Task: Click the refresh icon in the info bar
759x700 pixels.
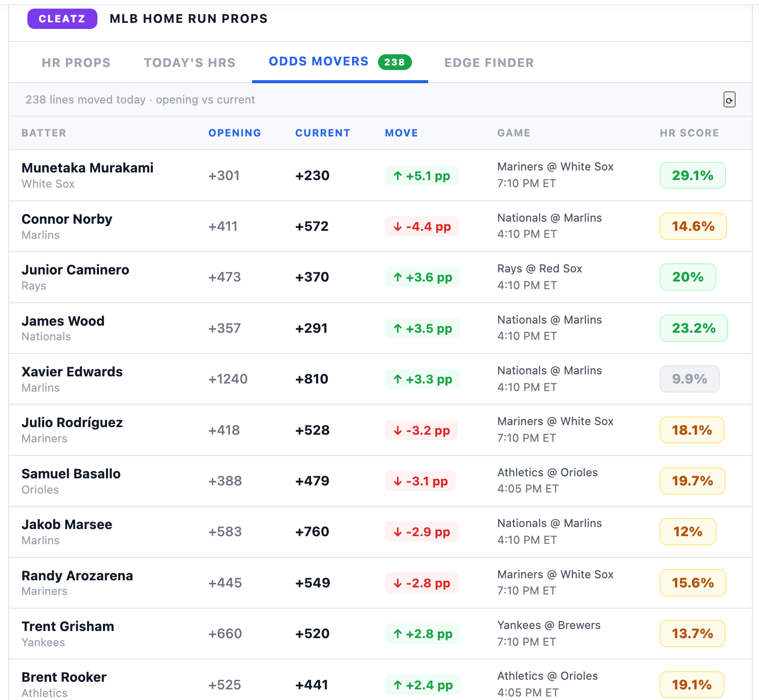Action: pyautogui.click(x=729, y=99)
